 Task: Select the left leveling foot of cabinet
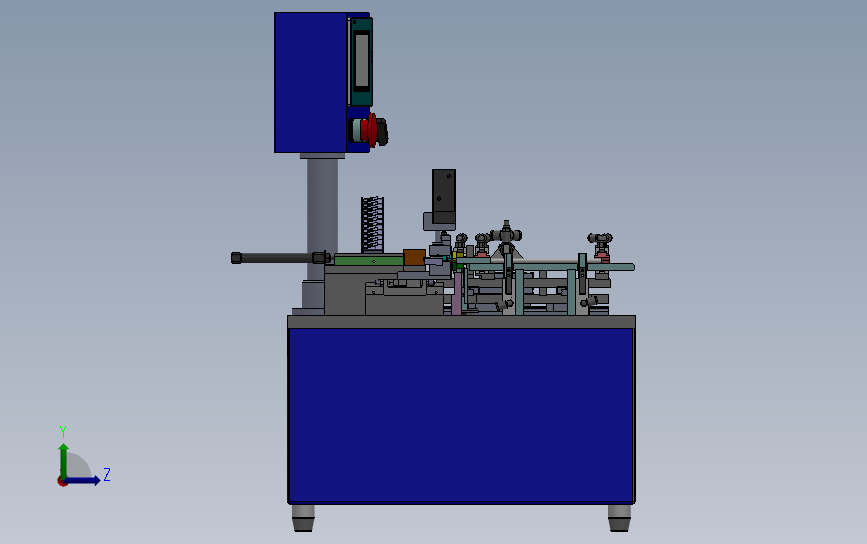pos(303,517)
